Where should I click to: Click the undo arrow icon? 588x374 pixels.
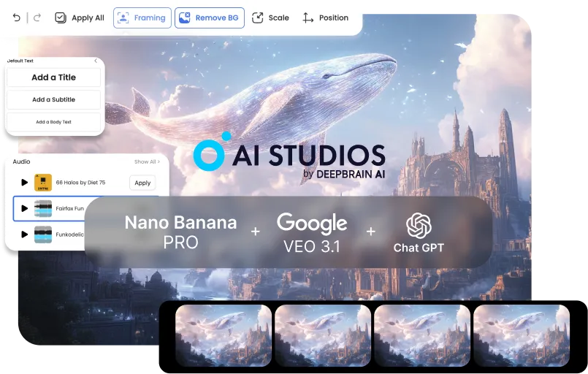17,18
